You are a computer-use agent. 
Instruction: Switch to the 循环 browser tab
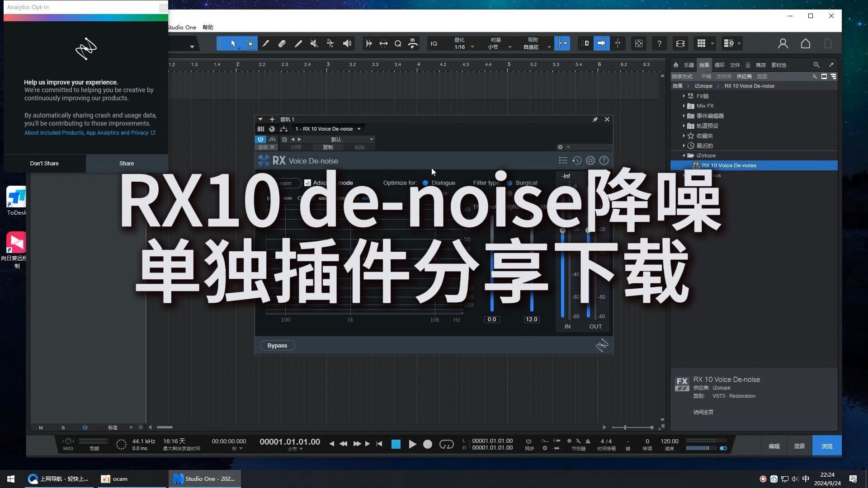coord(719,65)
